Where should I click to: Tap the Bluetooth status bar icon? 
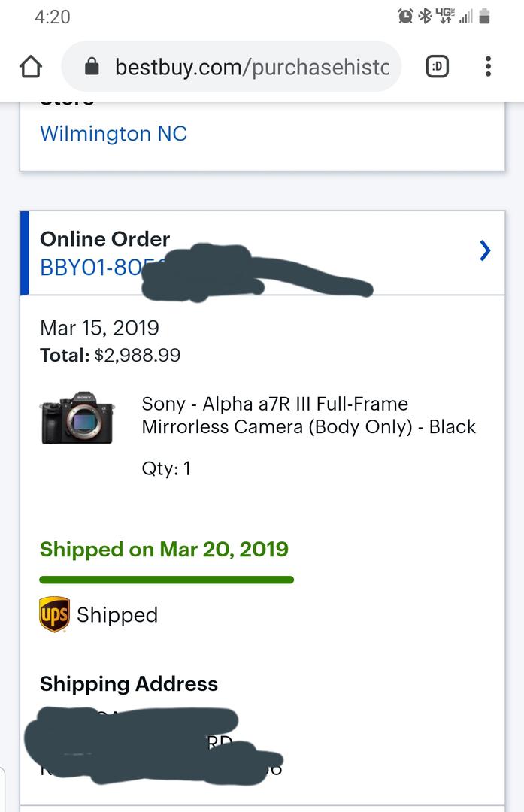point(425,16)
